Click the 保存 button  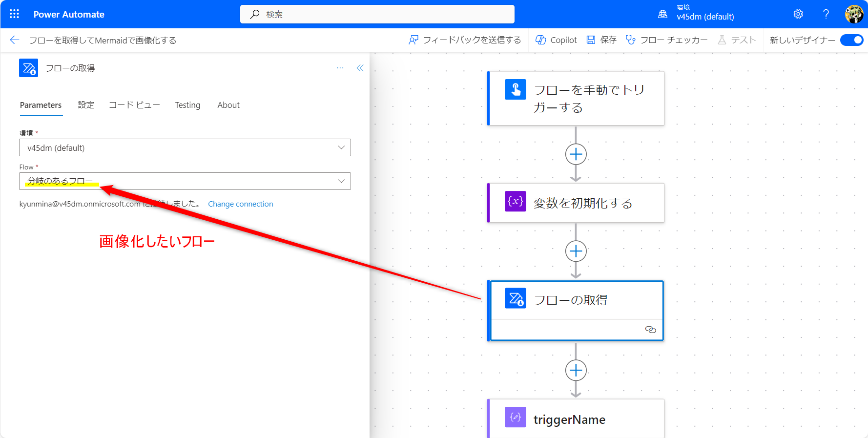[x=601, y=40]
